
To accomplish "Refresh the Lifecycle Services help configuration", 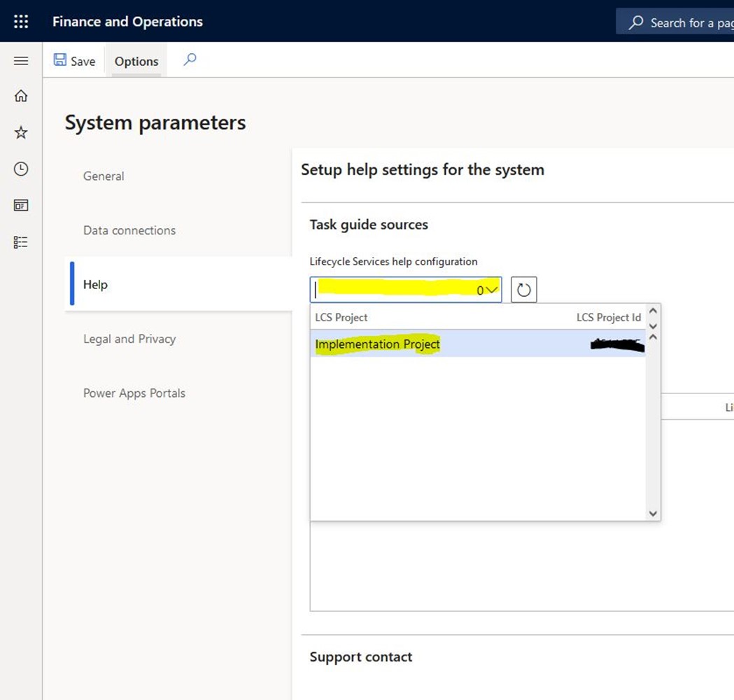I will click(x=523, y=289).
